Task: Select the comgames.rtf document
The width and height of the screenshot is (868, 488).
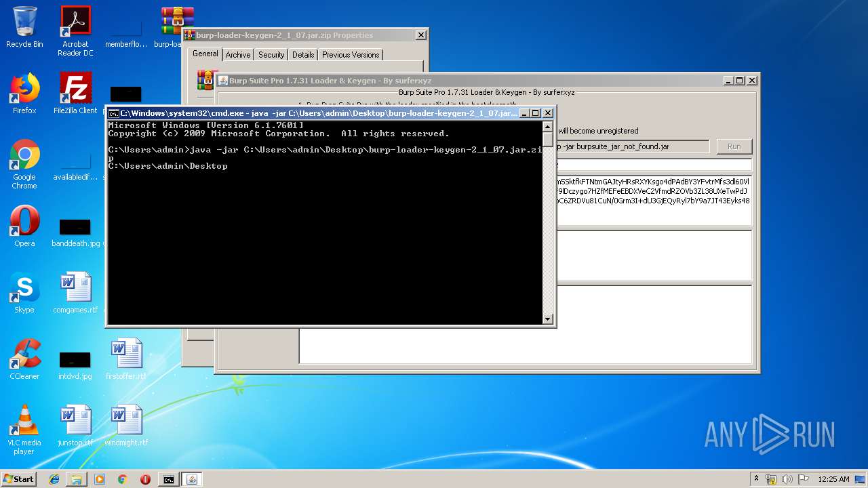Action: (75, 293)
